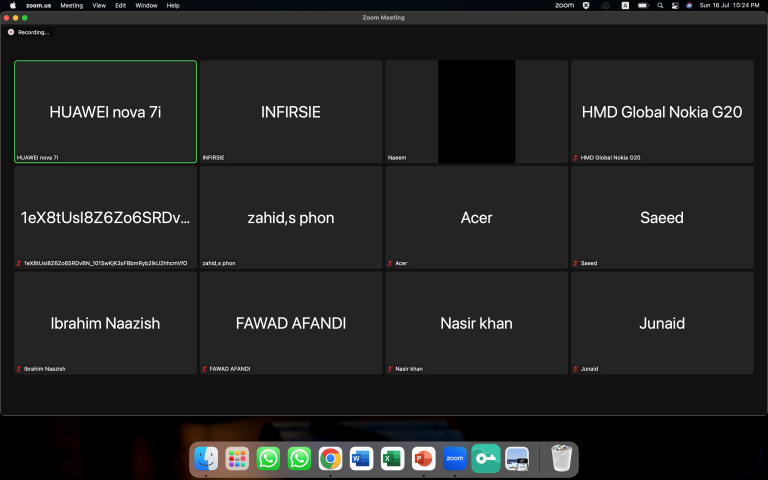The image size is (768, 480).
Task: Click the muted mic icon on HMD Global Nokia G20 tile
Action: (576, 158)
